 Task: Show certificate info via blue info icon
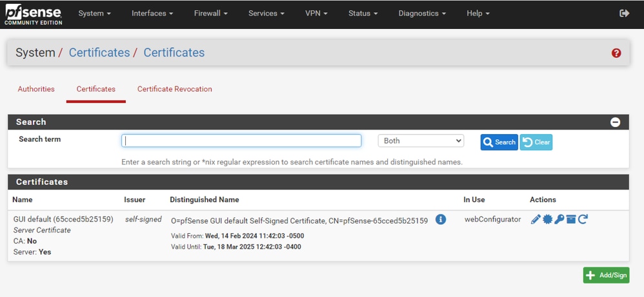tap(441, 220)
